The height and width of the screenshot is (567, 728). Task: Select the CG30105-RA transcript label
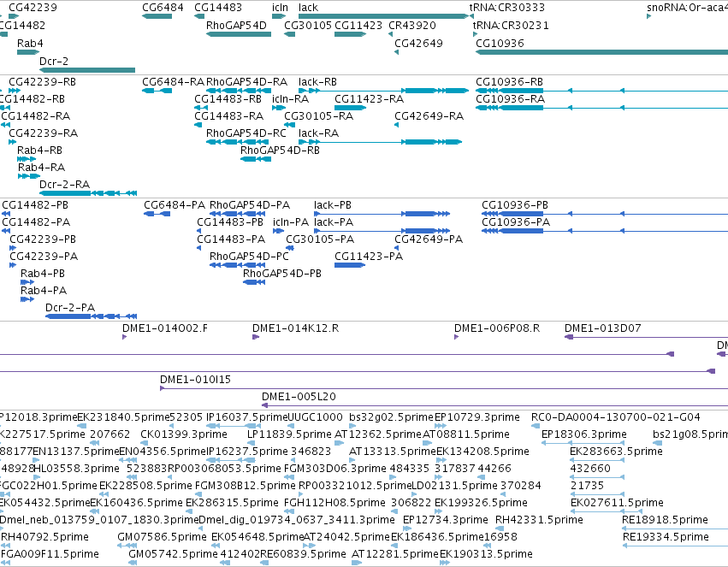[x=318, y=116]
